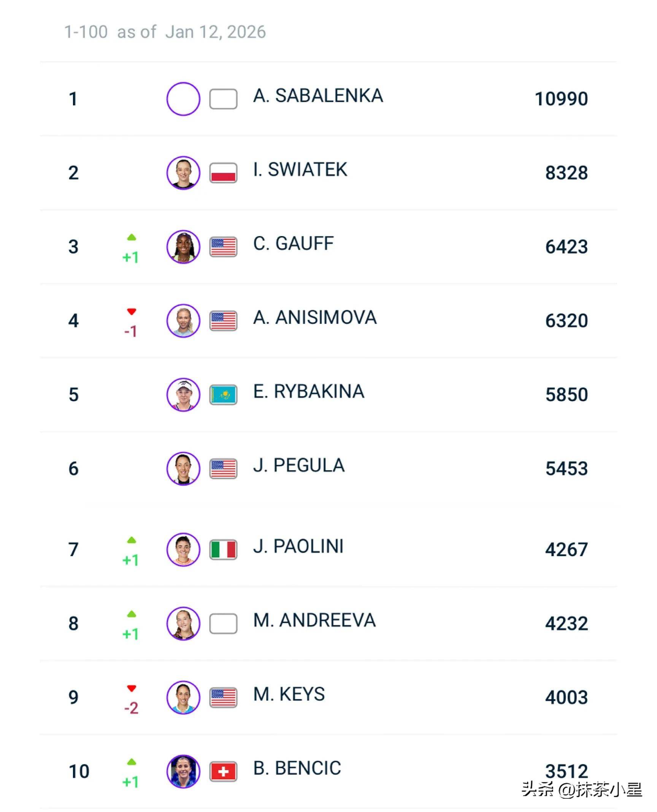Click Kazakhstan flag icon beside Rybakina
This screenshot has height=812, width=657.
223,395
